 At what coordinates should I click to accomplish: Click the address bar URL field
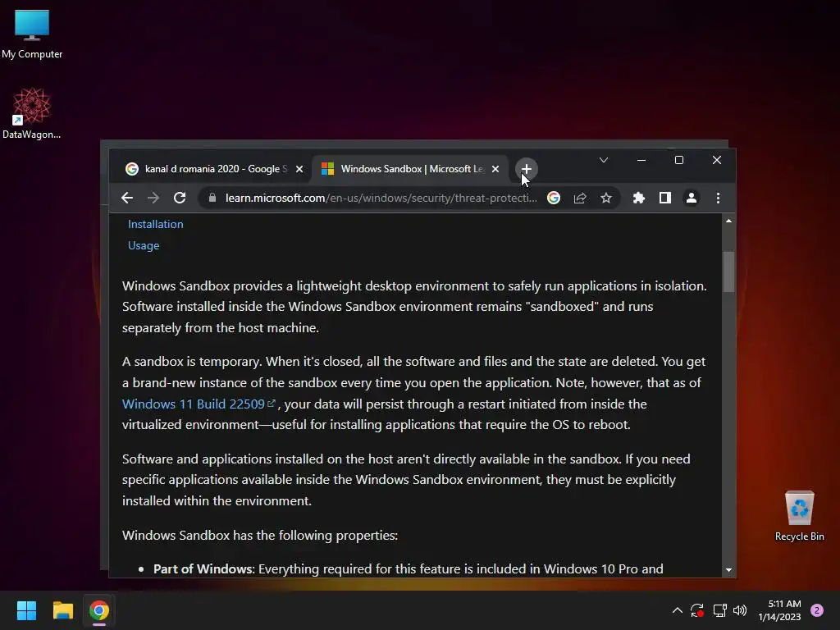click(381, 199)
